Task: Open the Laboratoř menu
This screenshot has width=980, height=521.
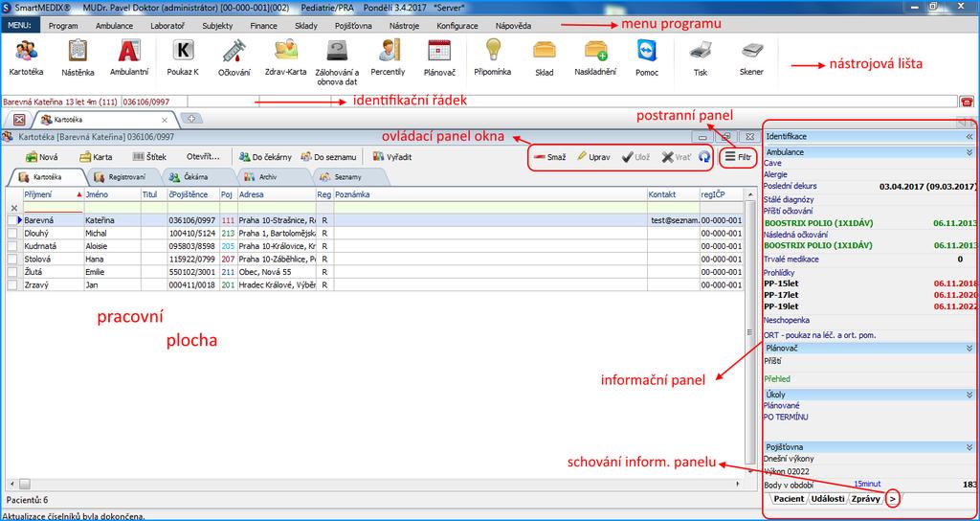Action: click(x=167, y=26)
